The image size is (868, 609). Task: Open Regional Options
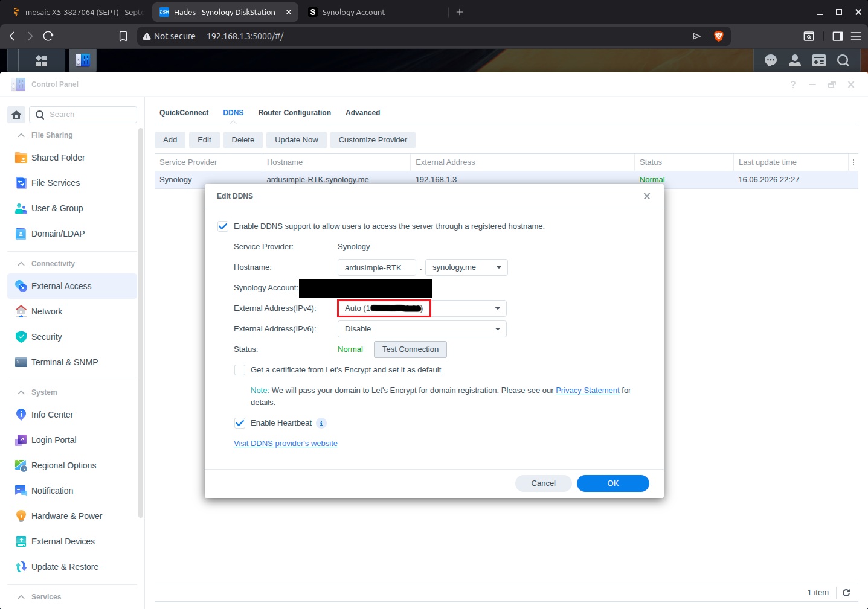[72, 465]
